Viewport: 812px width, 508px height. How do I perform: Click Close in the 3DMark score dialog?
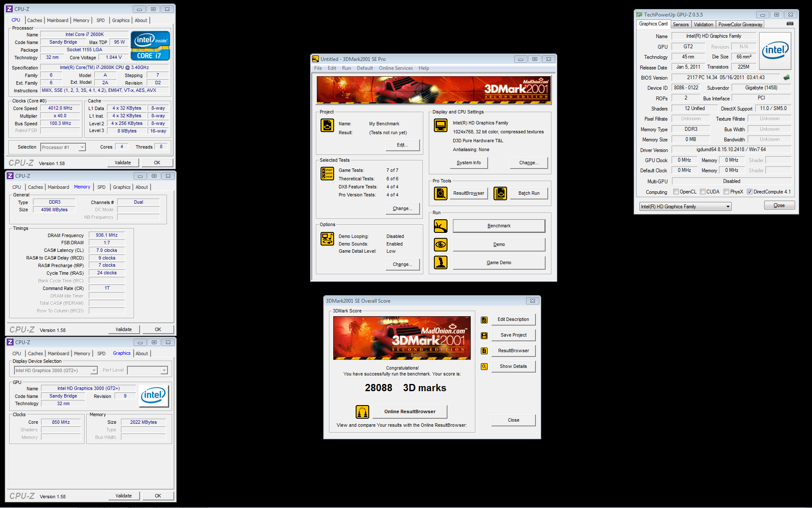click(513, 420)
